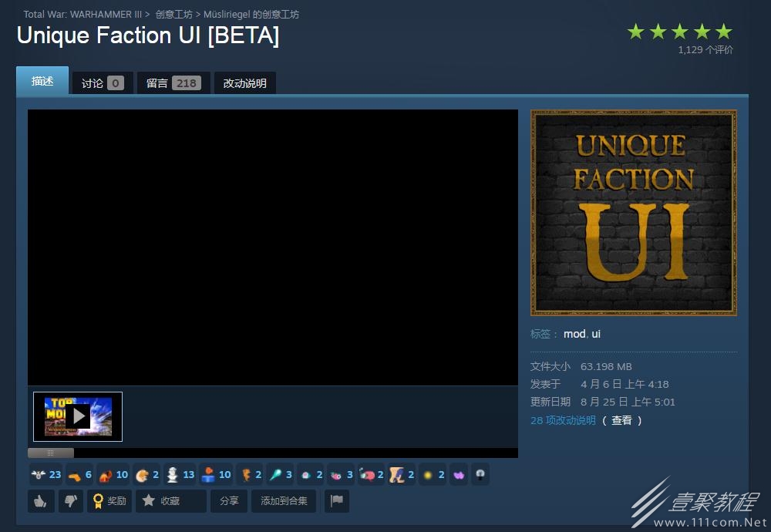
Task: Click the Müsliriegel workshop breadcrumb link
Action: (251, 14)
